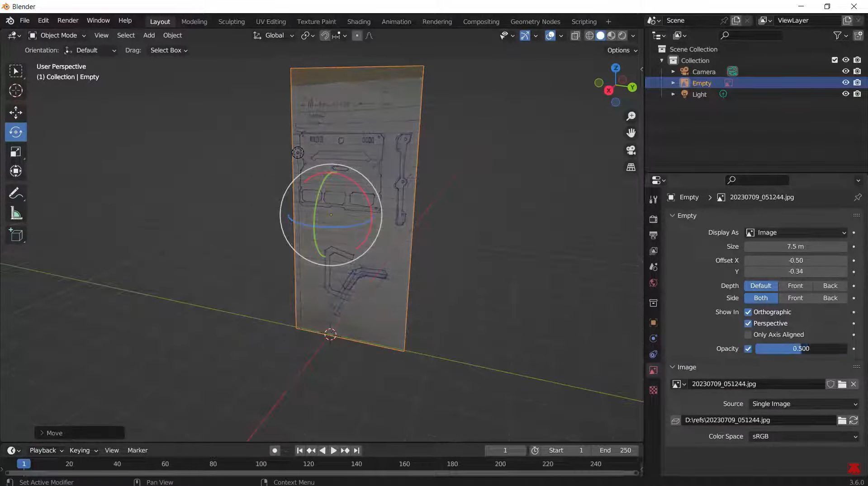
Task: Select the Cursor tool
Action: (16, 91)
